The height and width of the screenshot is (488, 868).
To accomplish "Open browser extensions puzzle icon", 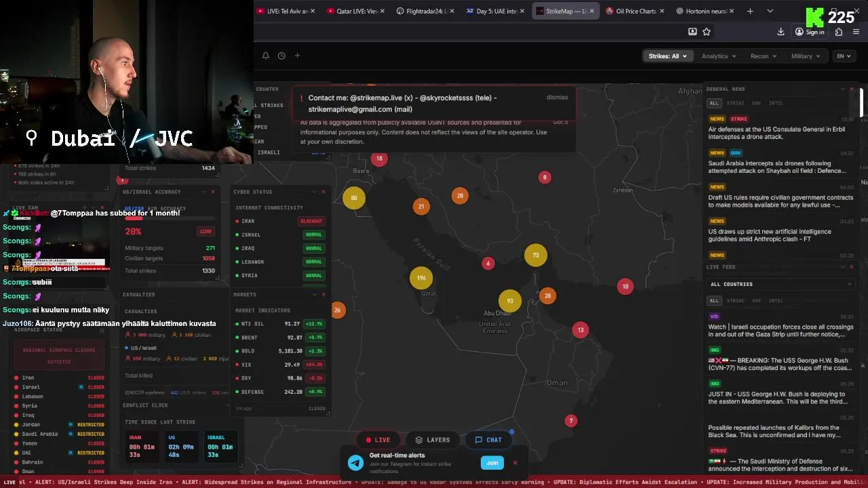I will pyautogui.click(x=839, y=32).
